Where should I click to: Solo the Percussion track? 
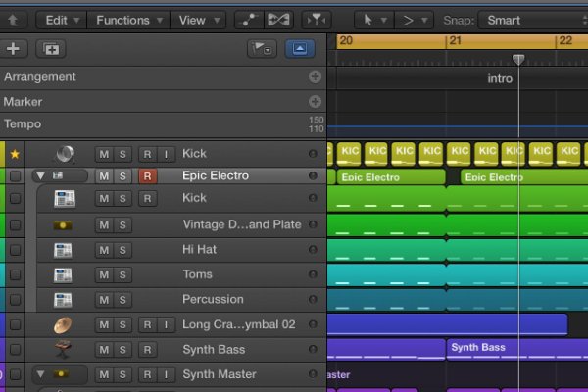pyautogui.click(x=122, y=299)
